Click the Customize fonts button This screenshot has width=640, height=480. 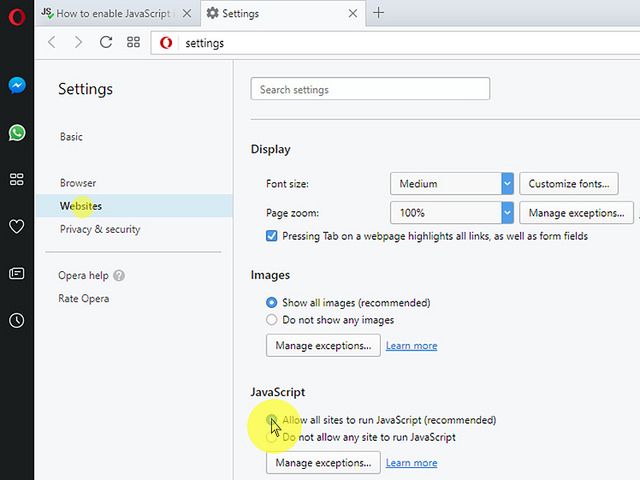(x=569, y=184)
